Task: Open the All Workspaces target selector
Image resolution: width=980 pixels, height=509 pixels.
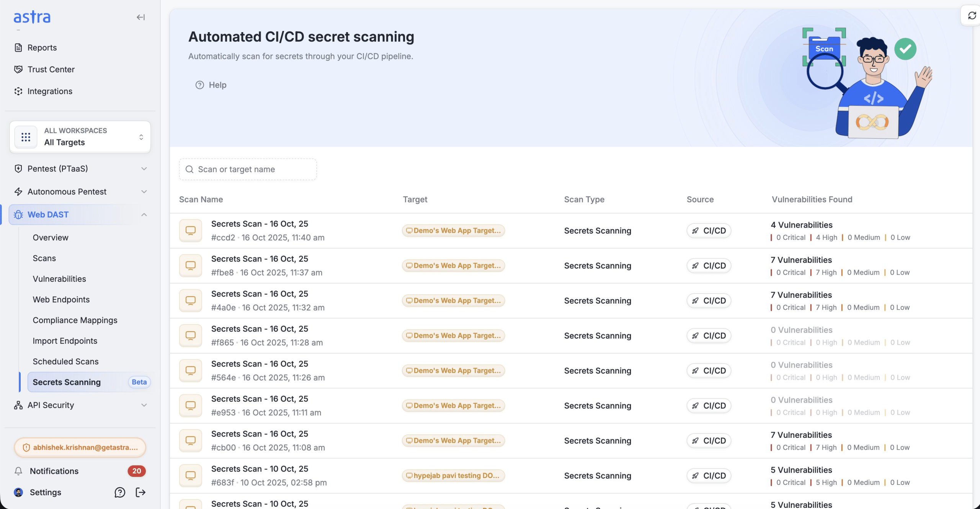Action: [80, 137]
